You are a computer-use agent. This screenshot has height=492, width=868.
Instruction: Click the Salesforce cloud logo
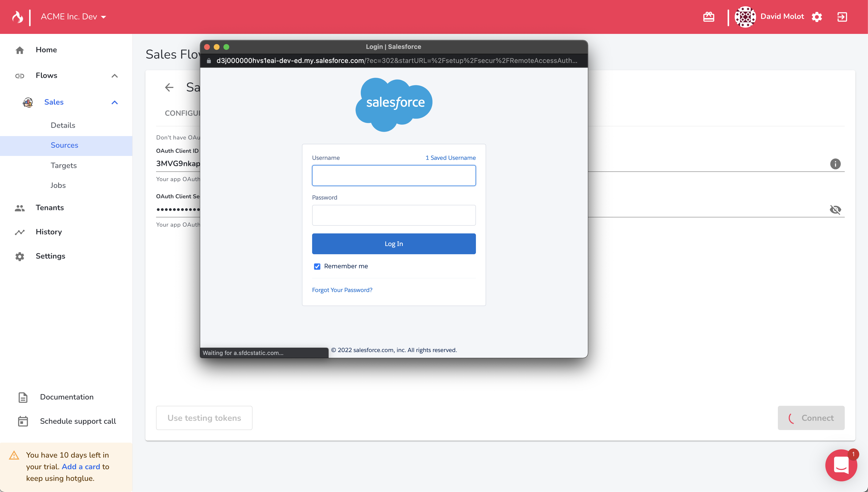pyautogui.click(x=394, y=104)
